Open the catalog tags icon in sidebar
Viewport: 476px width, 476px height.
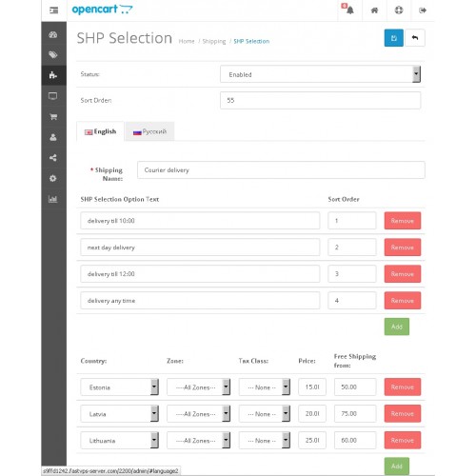[x=53, y=55]
